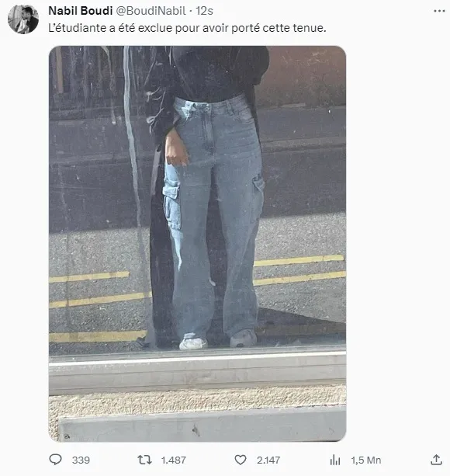Click the 1.487 retweets count
The height and width of the screenshot is (476, 450).
pyautogui.click(x=174, y=460)
